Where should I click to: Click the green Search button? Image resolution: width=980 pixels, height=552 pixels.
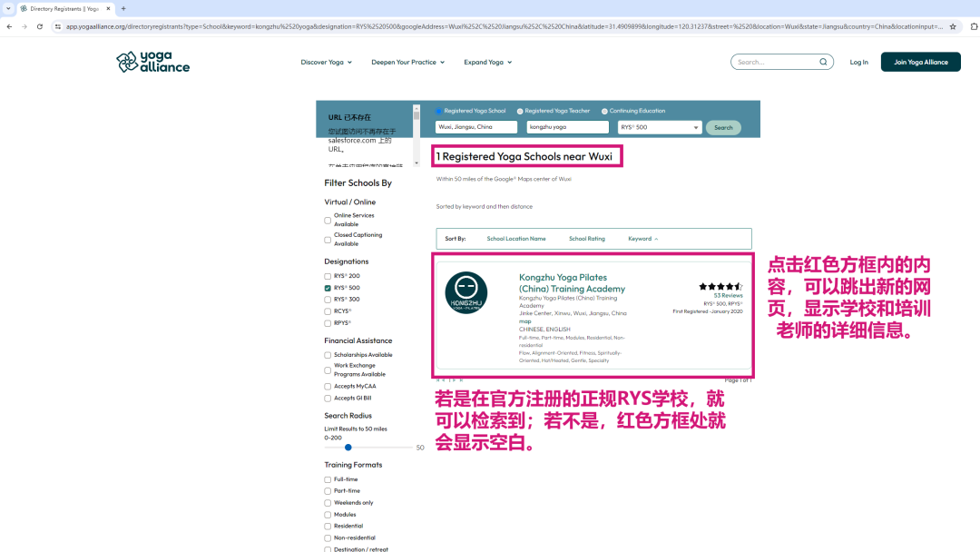[723, 127]
